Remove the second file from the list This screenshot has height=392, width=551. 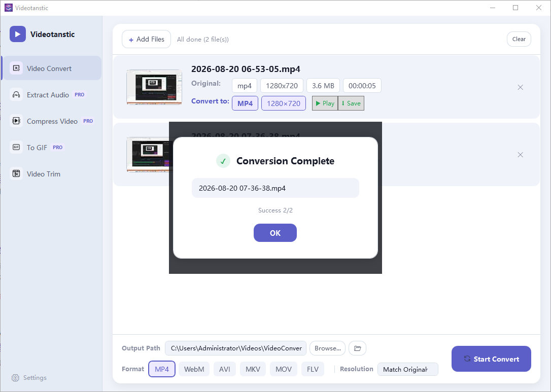pos(521,155)
